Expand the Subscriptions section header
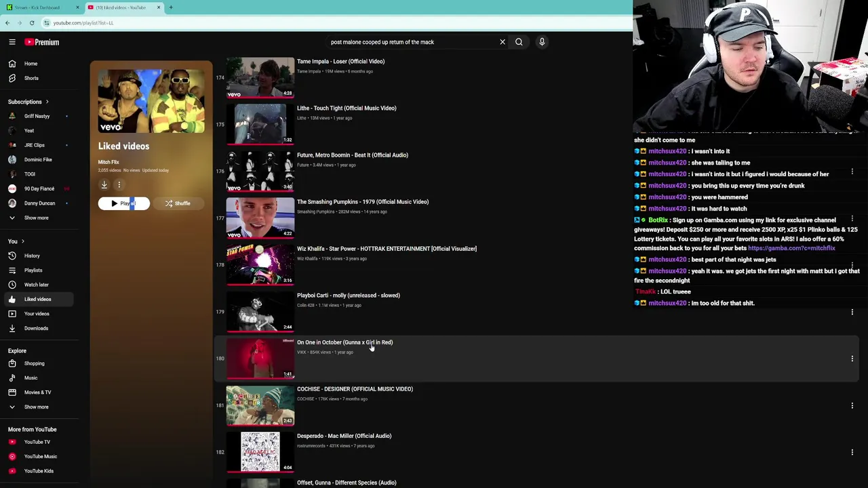Screen dimensions: 868x488 28,102
